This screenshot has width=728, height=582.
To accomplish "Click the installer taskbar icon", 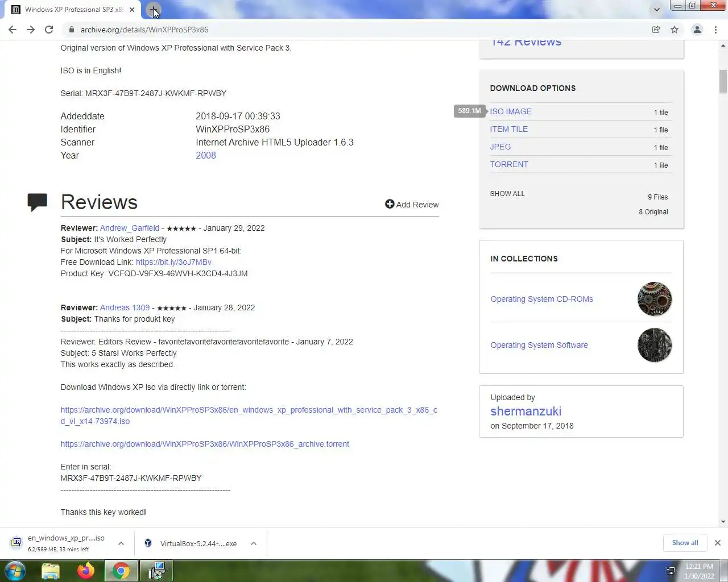I will pyautogui.click(x=156, y=571).
